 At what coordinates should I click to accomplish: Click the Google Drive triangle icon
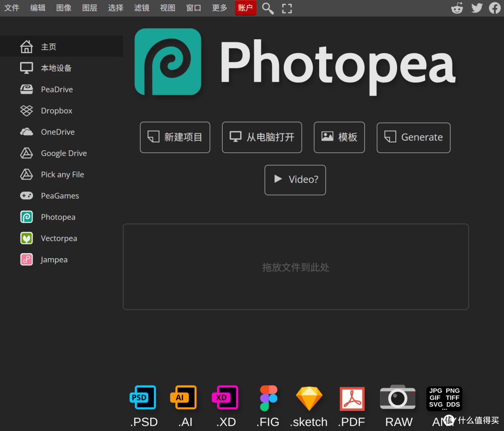pos(26,153)
